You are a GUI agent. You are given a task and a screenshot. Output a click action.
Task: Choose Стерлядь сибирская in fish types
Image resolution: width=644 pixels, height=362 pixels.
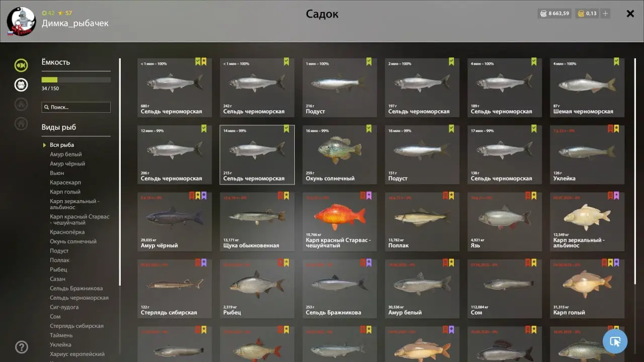click(x=76, y=326)
